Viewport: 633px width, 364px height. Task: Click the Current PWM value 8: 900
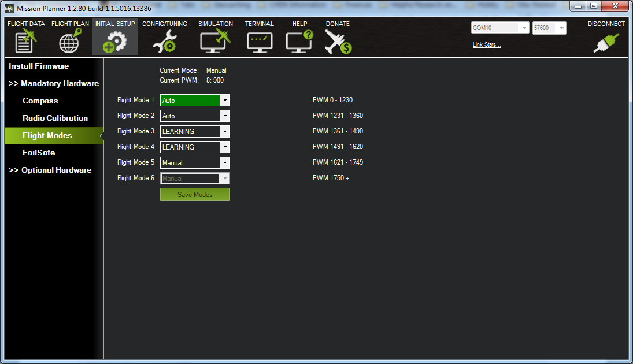(x=215, y=80)
